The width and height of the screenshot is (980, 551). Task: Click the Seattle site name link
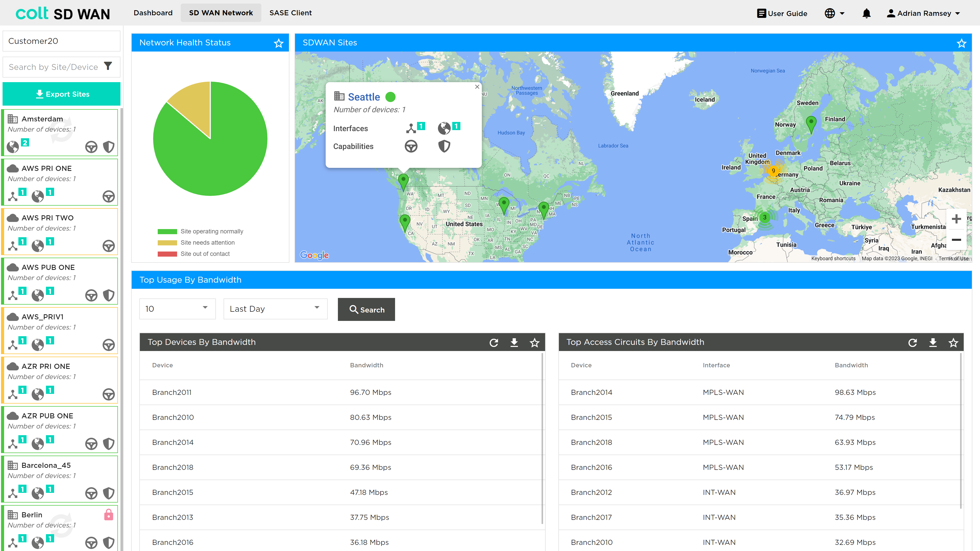364,97
